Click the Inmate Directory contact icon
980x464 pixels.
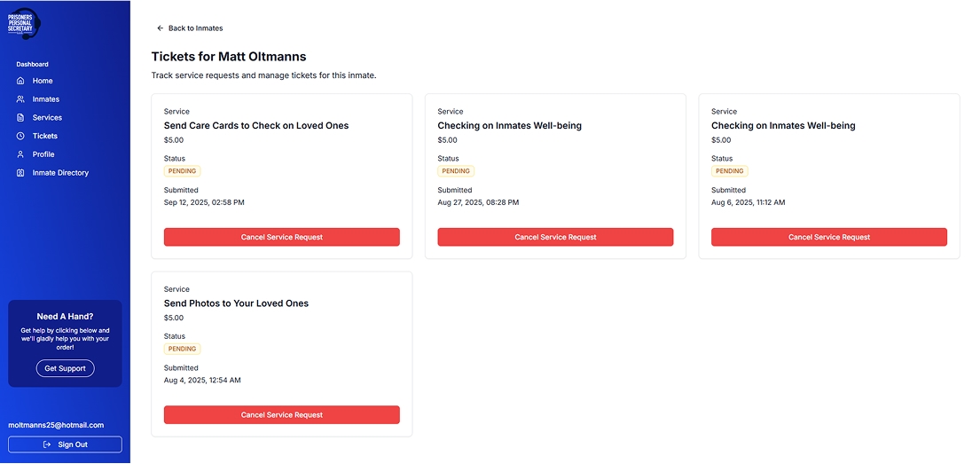click(20, 173)
